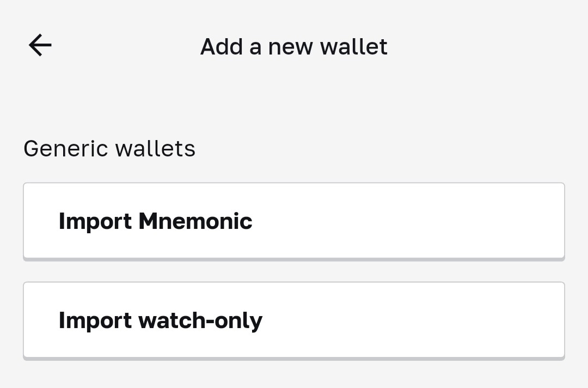The height and width of the screenshot is (388, 588).
Task: Start importing a watch-only wallet
Action: pyautogui.click(x=293, y=320)
